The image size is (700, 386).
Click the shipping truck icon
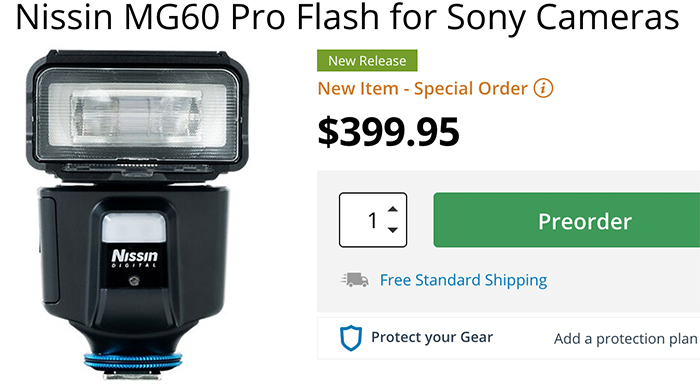pyautogui.click(x=354, y=280)
